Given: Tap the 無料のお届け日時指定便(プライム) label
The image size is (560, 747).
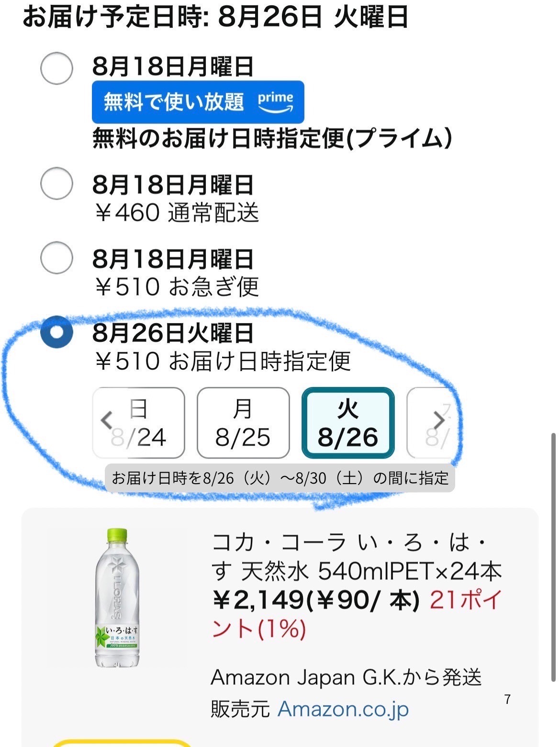Looking at the screenshot, I should tap(272, 139).
